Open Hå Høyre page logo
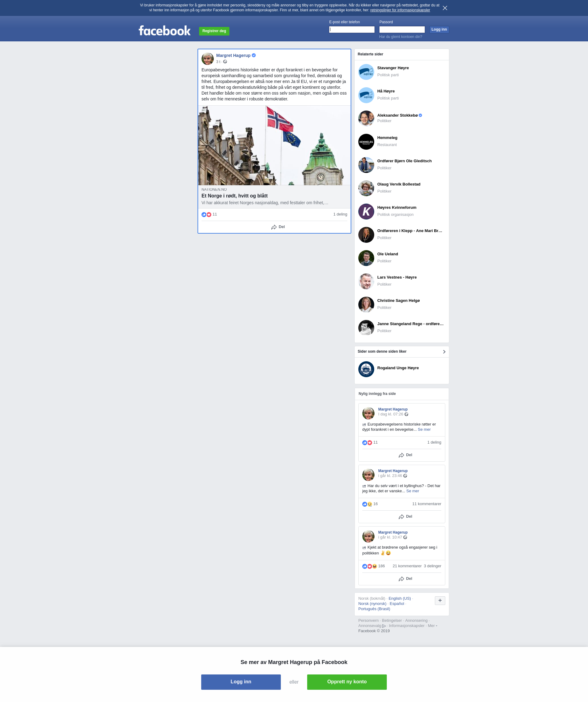The image size is (588, 702). click(366, 95)
